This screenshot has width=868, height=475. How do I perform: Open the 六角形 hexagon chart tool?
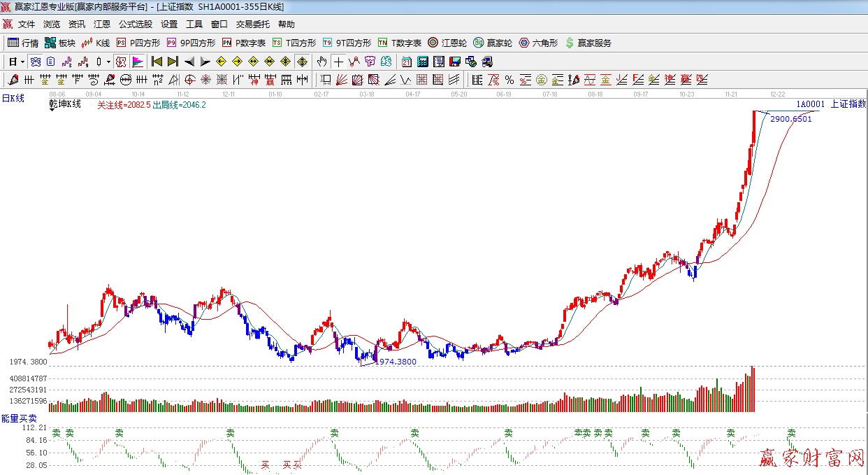[x=537, y=43]
